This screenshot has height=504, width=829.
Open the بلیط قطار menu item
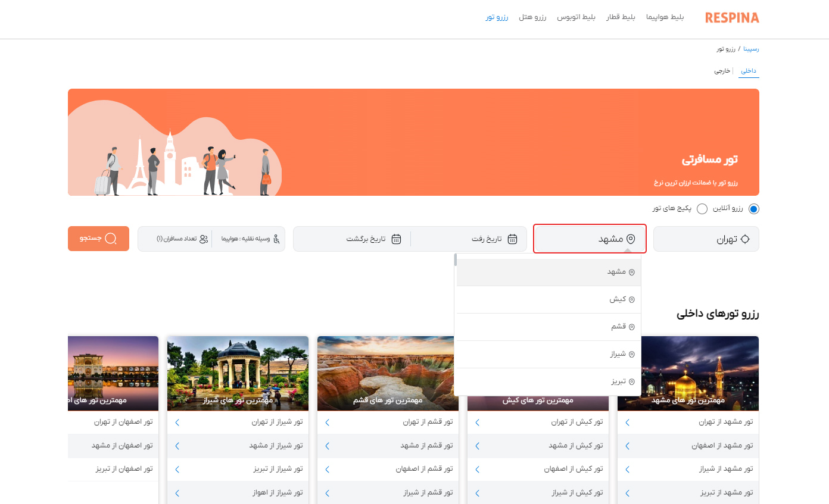pos(621,17)
